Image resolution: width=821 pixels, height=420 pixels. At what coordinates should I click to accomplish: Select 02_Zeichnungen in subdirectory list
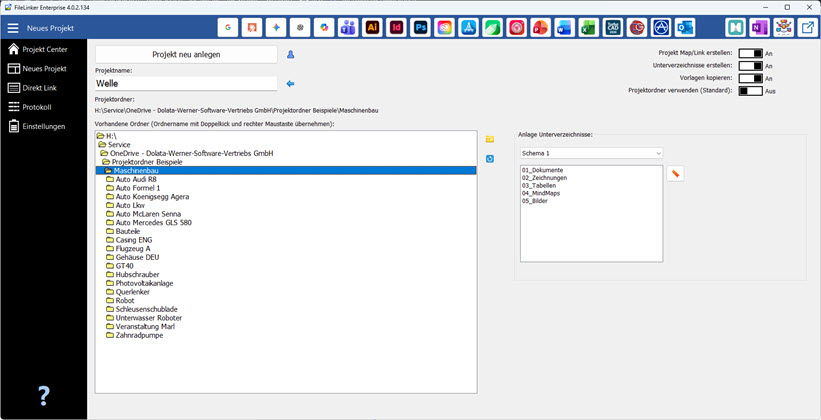click(545, 178)
